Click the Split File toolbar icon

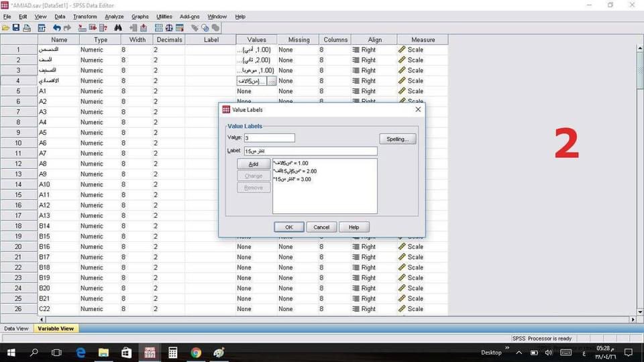click(x=159, y=28)
